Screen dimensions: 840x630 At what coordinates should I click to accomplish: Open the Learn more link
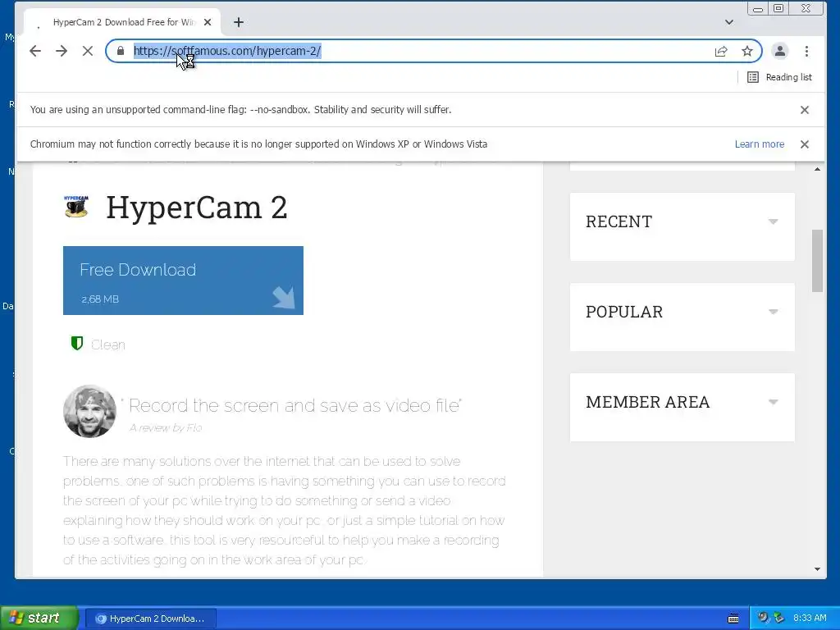[x=759, y=144]
